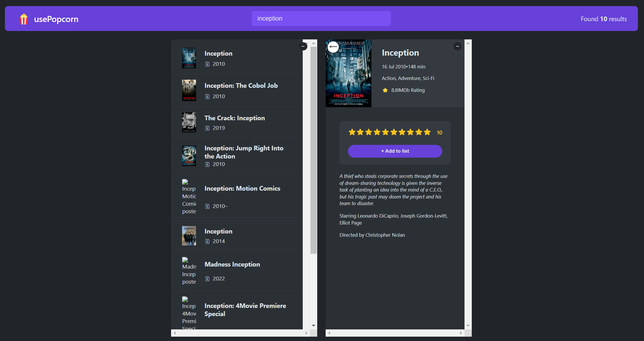
Task: Focus the search field containing inception
Action: pyautogui.click(x=321, y=19)
